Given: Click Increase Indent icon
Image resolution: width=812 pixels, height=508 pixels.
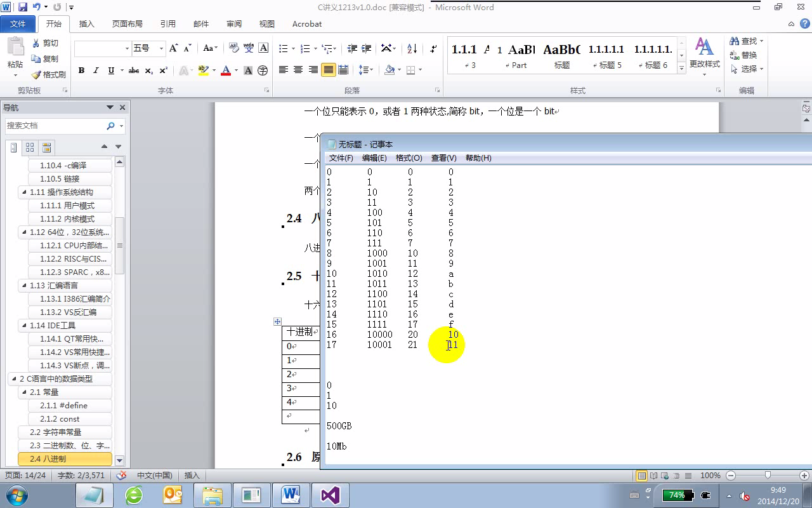Looking at the screenshot, I should point(366,48).
